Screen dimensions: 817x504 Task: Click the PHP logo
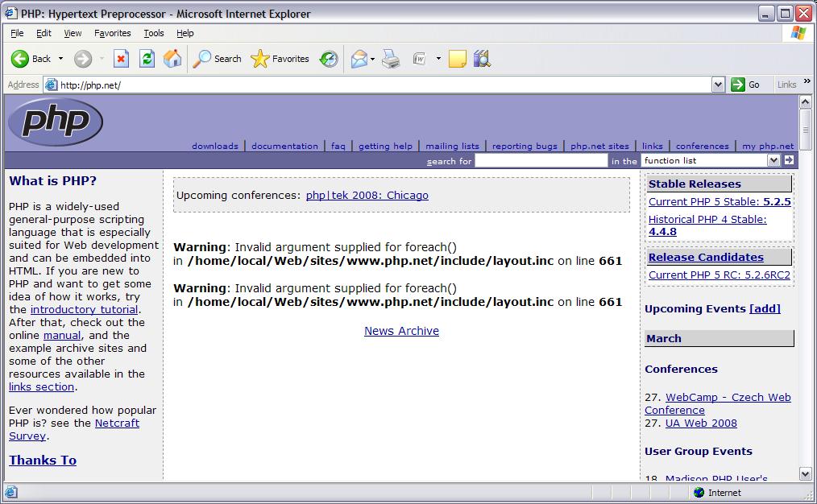coord(56,122)
